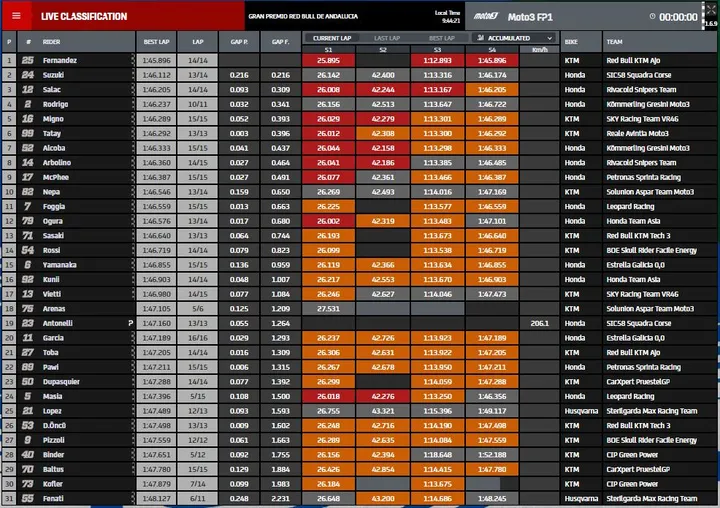This screenshot has width=720, height=508.
Task: Select rider Salac row
Action: pos(360,90)
